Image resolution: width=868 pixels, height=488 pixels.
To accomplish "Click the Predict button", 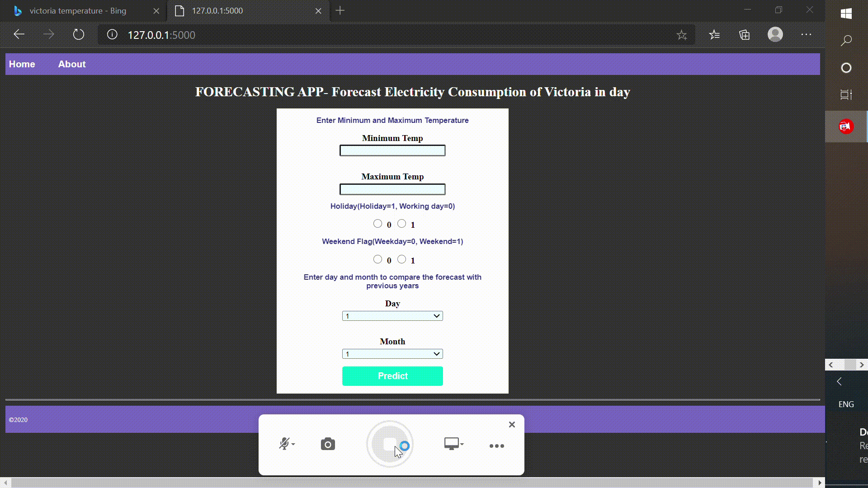I will 393,375.
